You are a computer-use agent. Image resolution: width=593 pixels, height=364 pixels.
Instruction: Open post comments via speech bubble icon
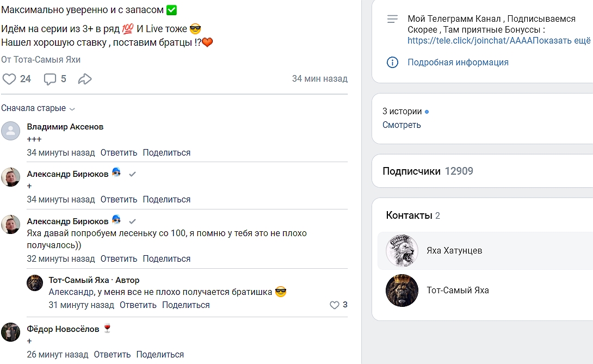click(x=50, y=79)
